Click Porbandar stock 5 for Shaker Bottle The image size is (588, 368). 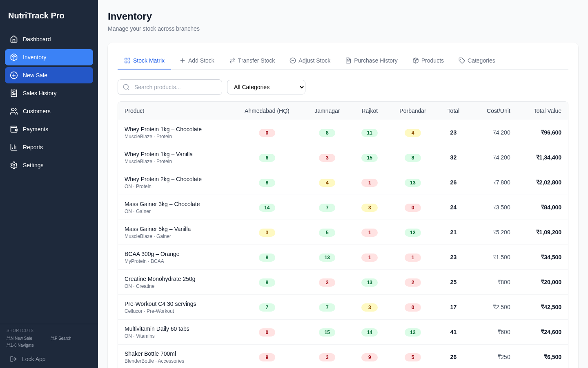coord(413,357)
